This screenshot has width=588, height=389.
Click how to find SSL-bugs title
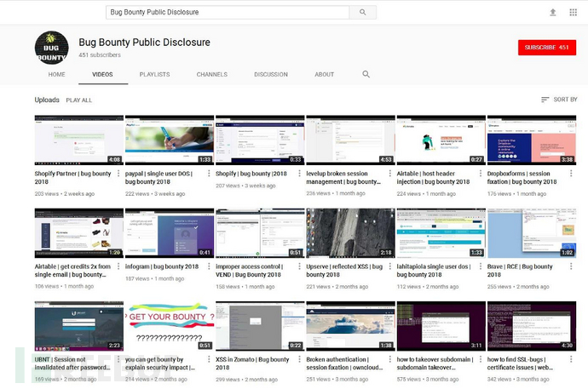[x=520, y=363]
